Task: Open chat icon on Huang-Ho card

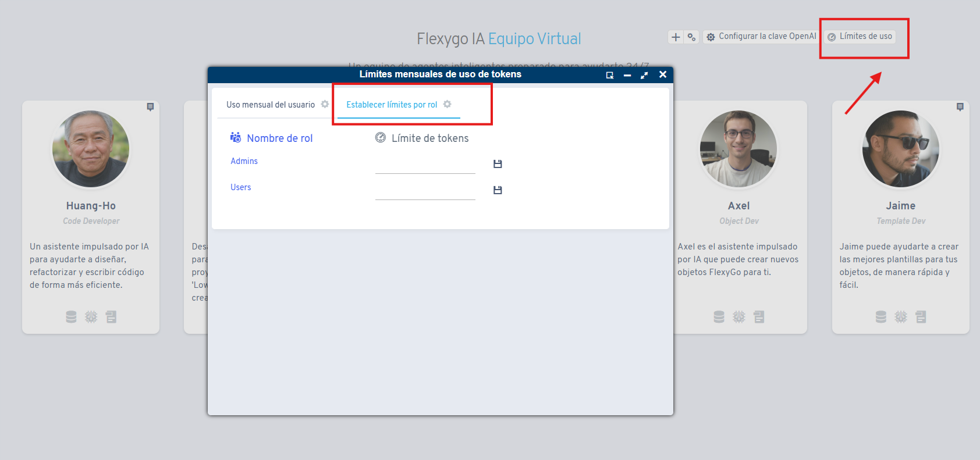Action: click(x=150, y=107)
